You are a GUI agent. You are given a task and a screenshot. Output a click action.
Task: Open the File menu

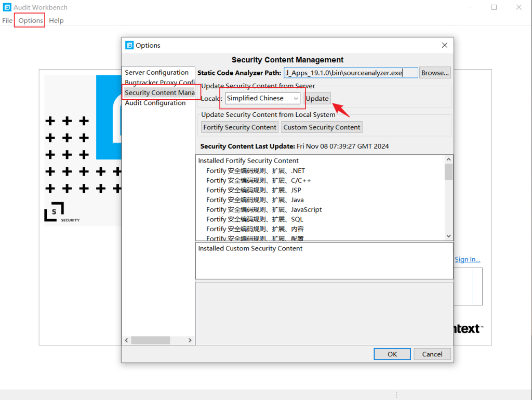7,20
